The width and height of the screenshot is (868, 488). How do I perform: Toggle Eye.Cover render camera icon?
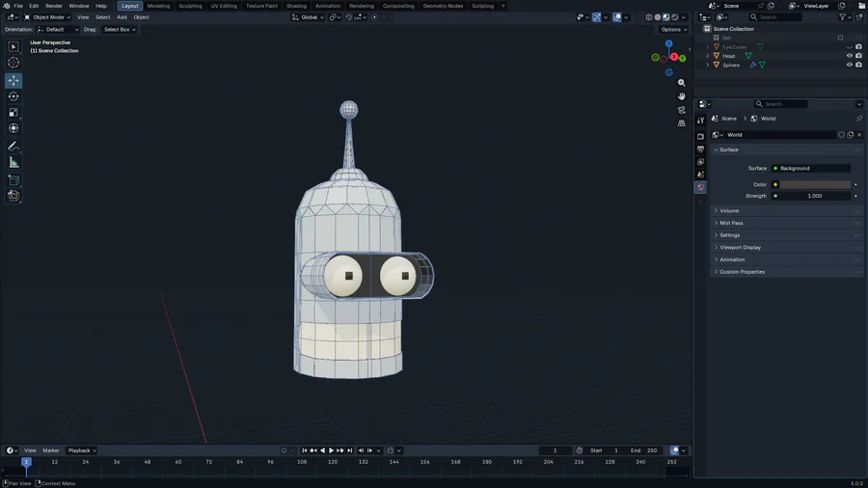tap(858, 47)
